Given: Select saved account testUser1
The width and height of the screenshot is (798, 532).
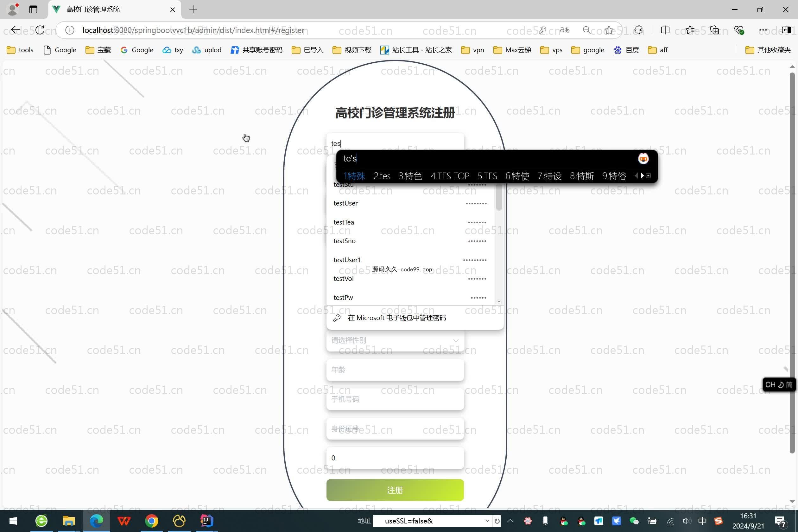Looking at the screenshot, I should (410, 260).
